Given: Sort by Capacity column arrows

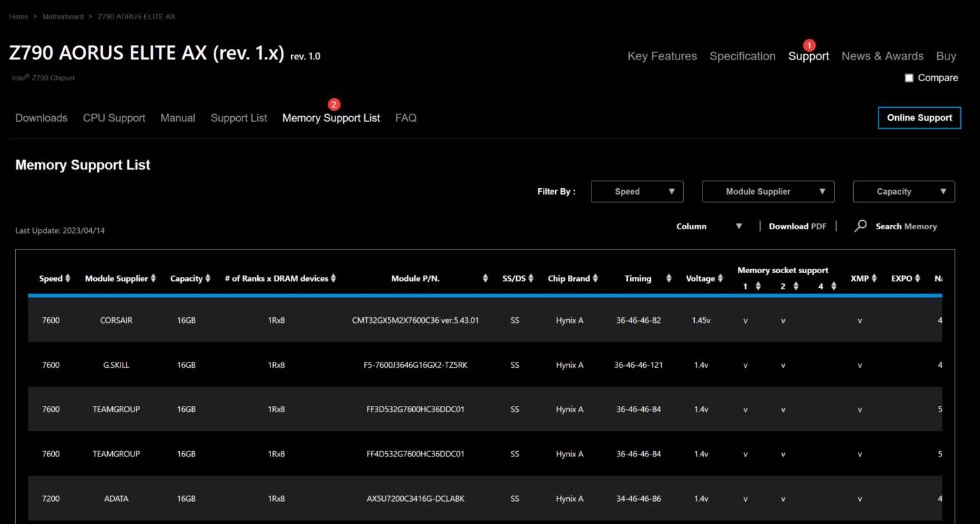Looking at the screenshot, I should point(208,278).
